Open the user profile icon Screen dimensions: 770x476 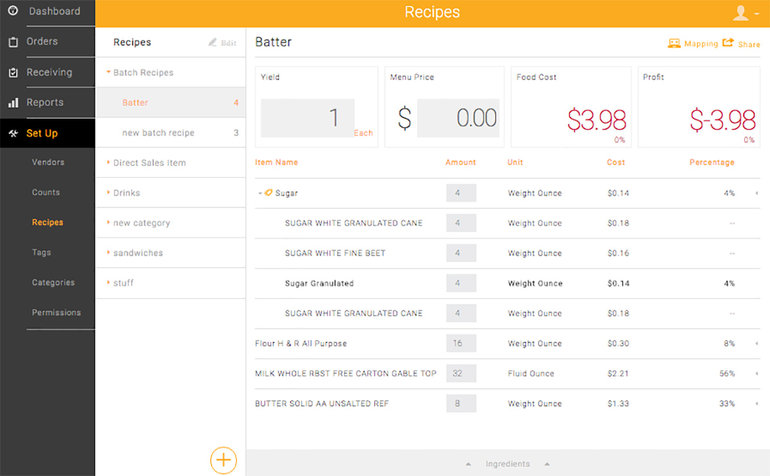point(741,12)
